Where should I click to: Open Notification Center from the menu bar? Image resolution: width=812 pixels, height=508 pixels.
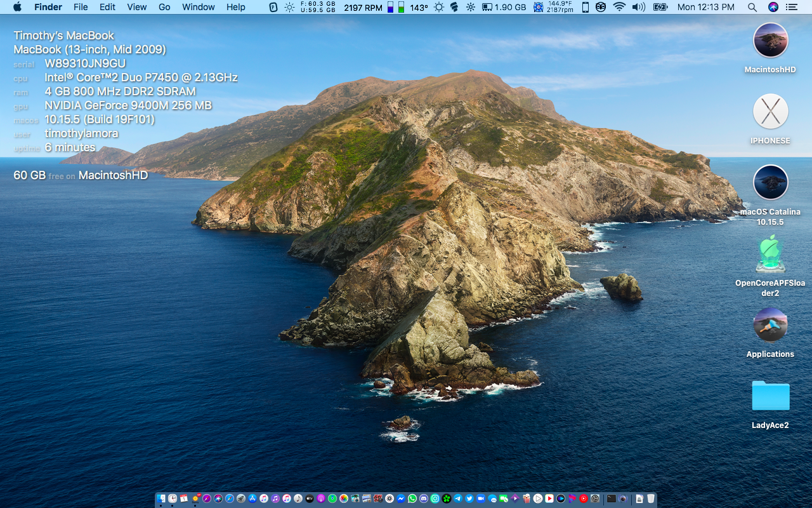click(792, 7)
